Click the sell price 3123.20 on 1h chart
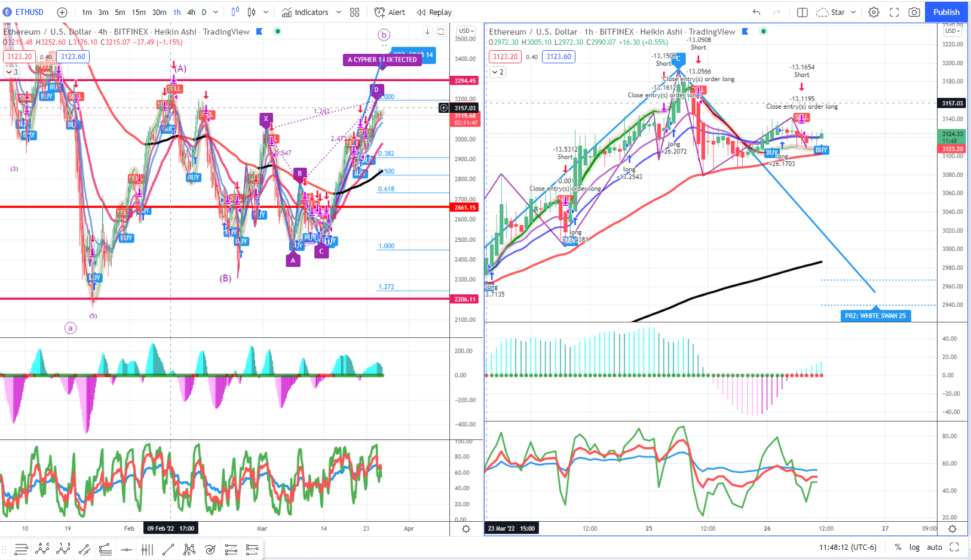Viewport: 971px width, 560px height. click(506, 57)
